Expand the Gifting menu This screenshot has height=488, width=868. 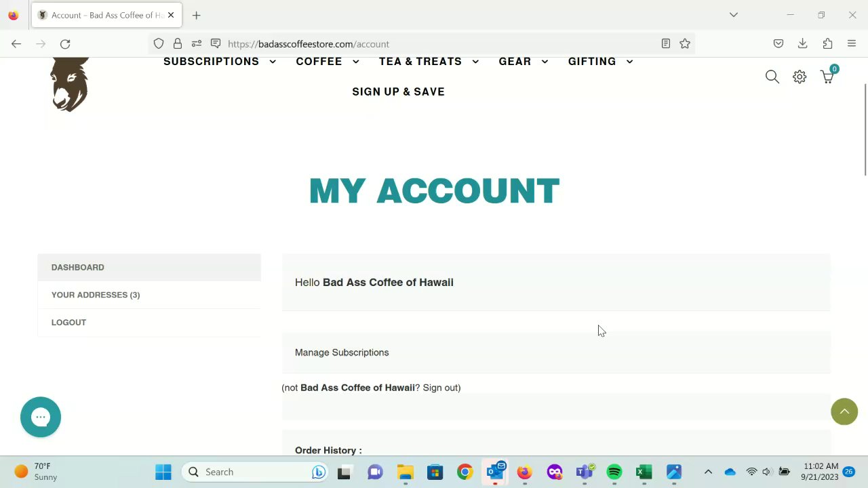[x=601, y=62]
